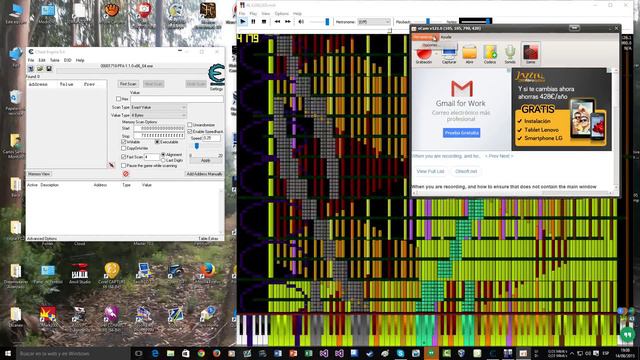640x360 pixels.
Task: Click the red no-entry clear list icon
Action: pyautogui.click(x=126, y=174)
